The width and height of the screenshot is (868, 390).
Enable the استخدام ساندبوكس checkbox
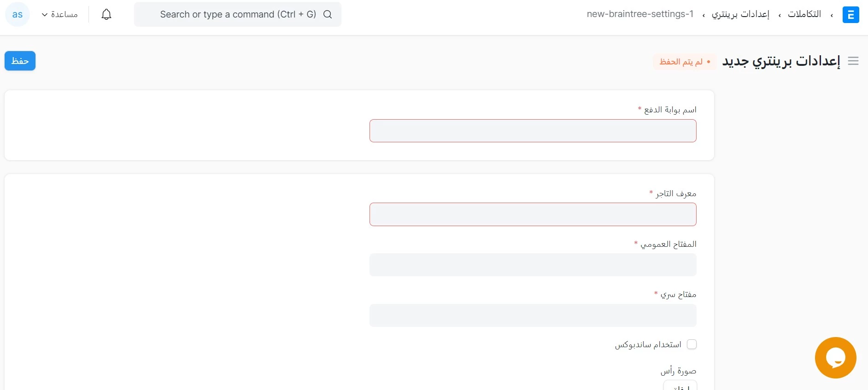pyautogui.click(x=692, y=344)
